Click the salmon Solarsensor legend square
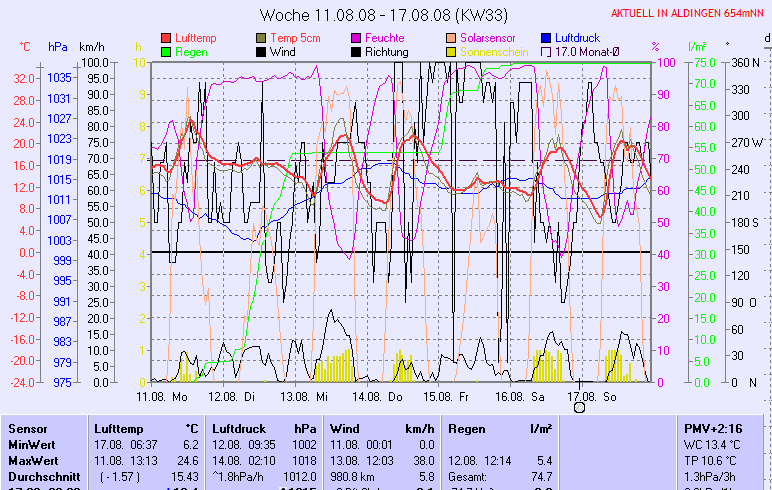Screen dimensions: 772x490 coord(451,38)
